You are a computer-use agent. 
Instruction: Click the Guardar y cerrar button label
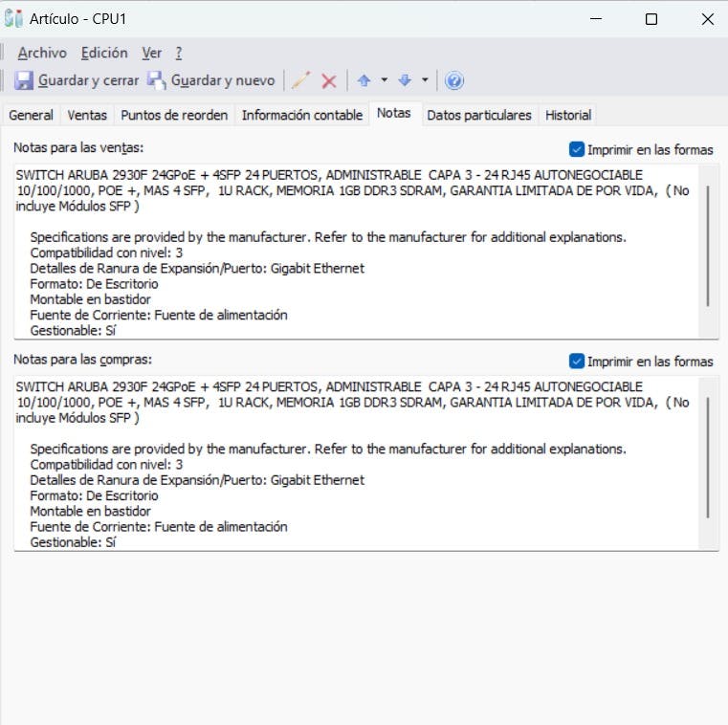88,80
